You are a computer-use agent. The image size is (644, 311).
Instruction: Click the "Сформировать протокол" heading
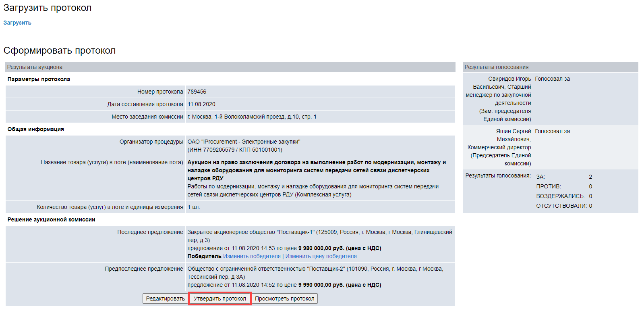pyautogui.click(x=60, y=50)
